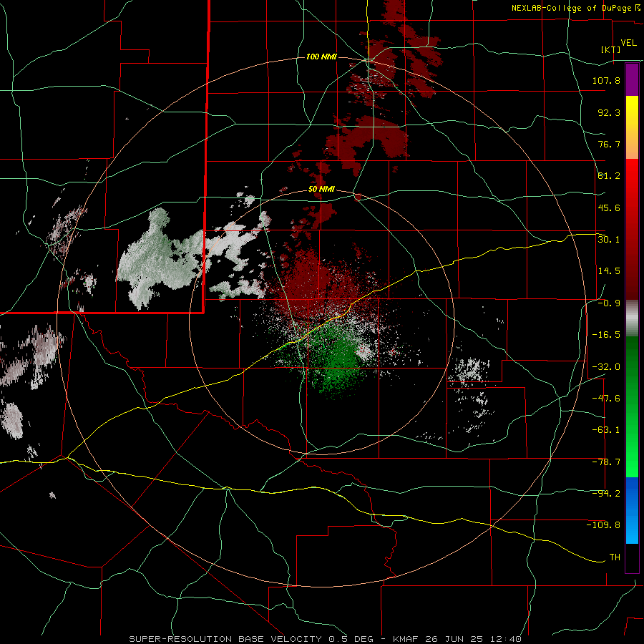
Task: Click the purple segment of color bar
Action: point(632,79)
